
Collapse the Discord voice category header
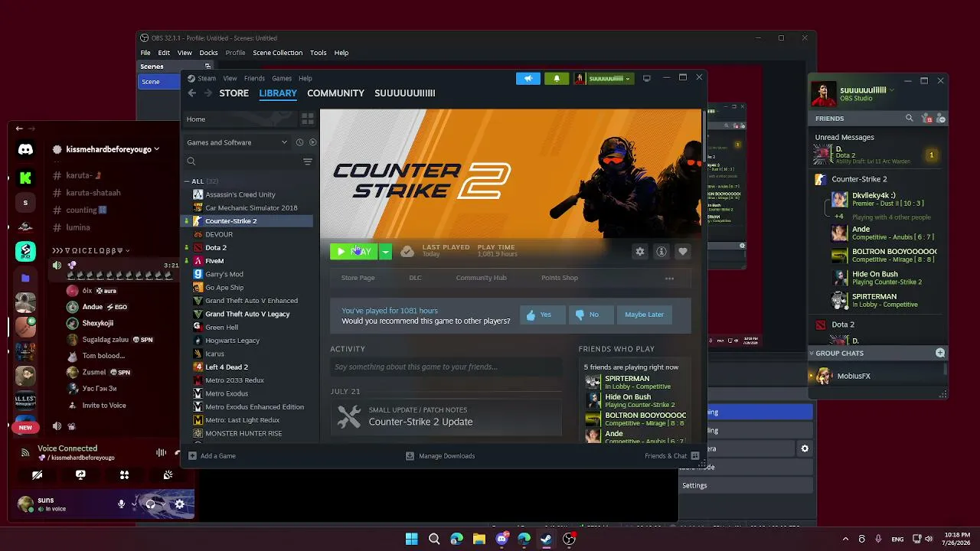90,250
